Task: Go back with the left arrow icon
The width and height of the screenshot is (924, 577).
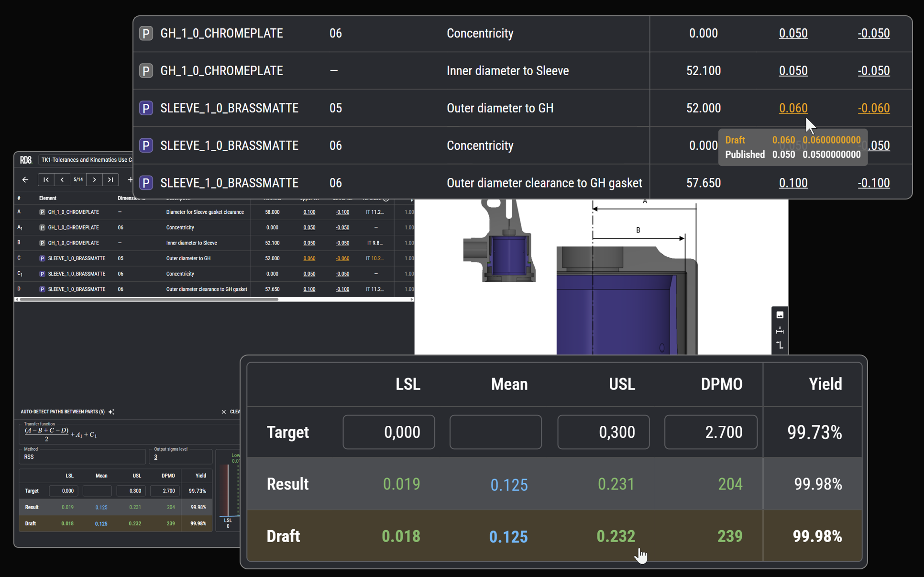Action: (x=25, y=179)
